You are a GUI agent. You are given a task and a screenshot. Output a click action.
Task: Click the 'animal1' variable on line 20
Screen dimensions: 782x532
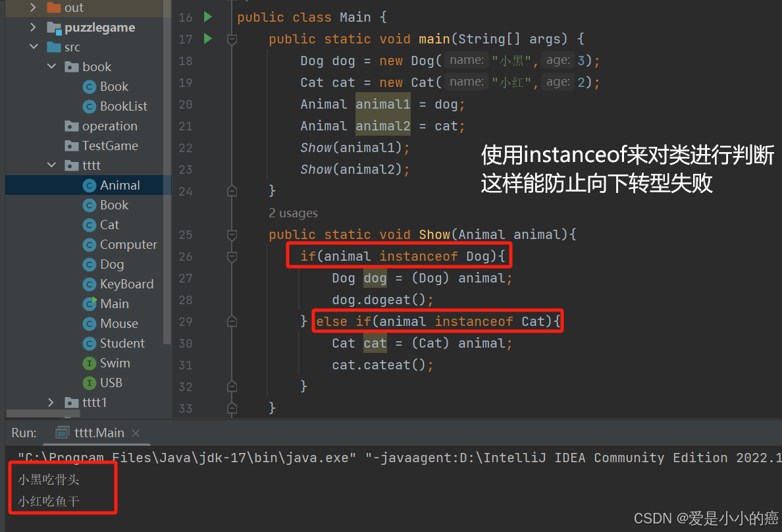click(x=382, y=104)
